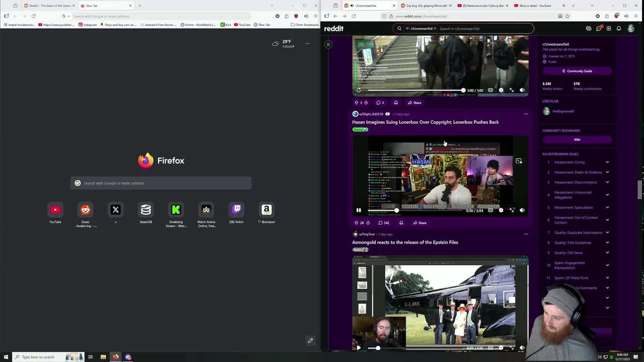Click the Reddit advertise icon in header
Image resolution: width=644 pixels, height=362 pixels.
click(589, 29)
